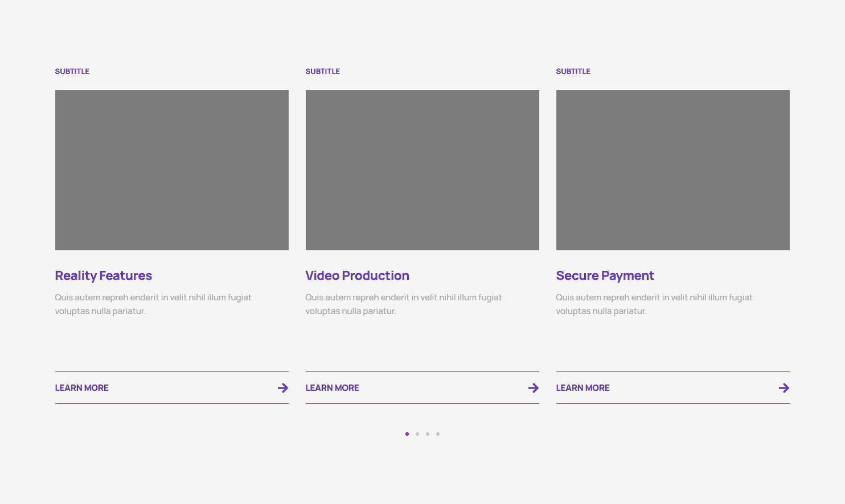The image size is (845, 504).
Task: Open Learn More under Video Production
Action: coord(332,388)
